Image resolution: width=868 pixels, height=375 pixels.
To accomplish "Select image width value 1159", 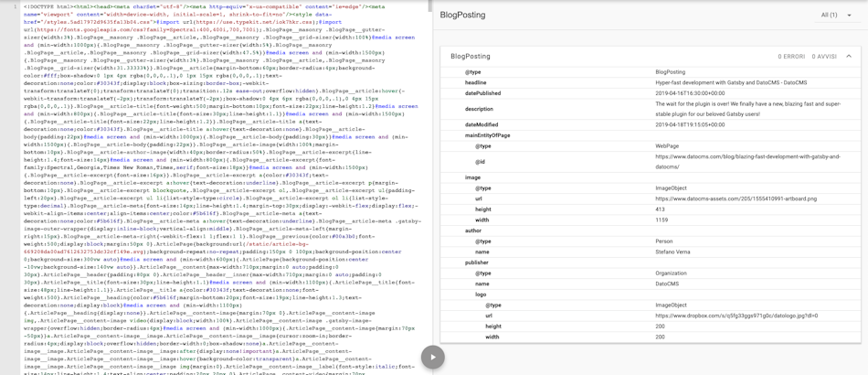I will tap(661, 220).
